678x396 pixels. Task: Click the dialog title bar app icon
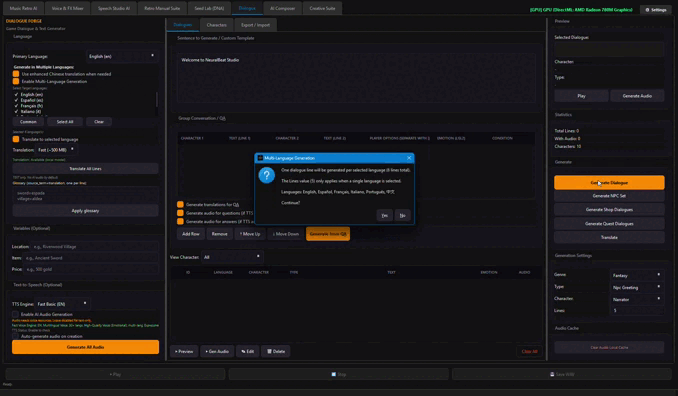[260, 158]
